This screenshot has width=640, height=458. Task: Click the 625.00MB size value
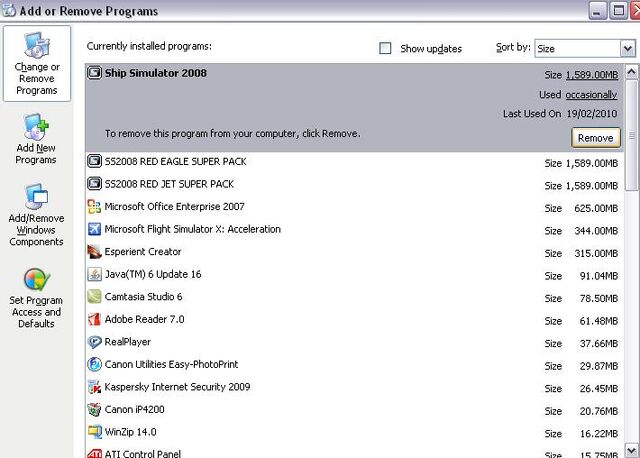[x=596, y=209]
